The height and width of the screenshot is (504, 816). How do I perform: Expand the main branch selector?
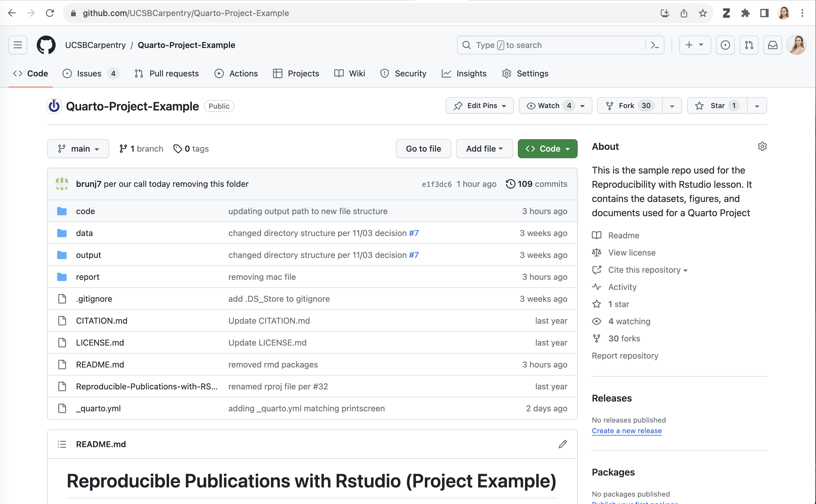78,149
